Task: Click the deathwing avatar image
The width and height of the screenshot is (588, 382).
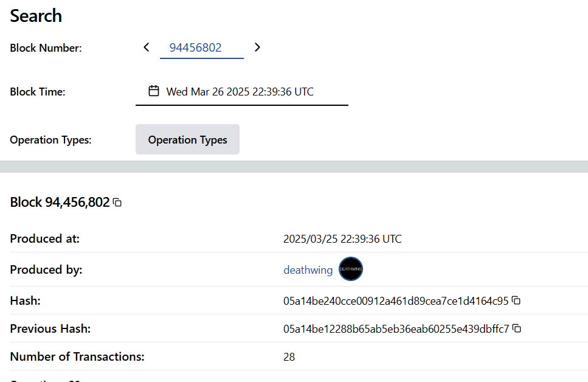Action: coord(351,269)
